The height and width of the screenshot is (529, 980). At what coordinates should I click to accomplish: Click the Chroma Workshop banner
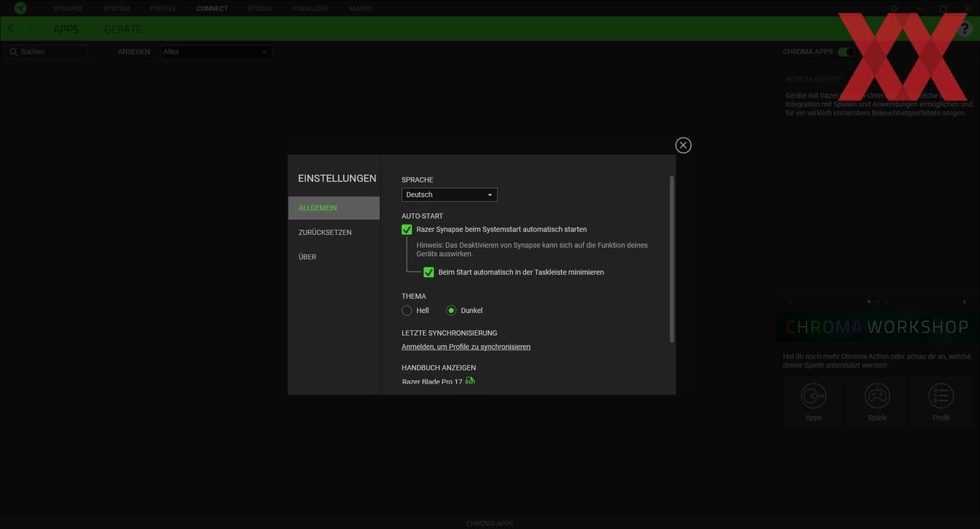tap(877, 326)
